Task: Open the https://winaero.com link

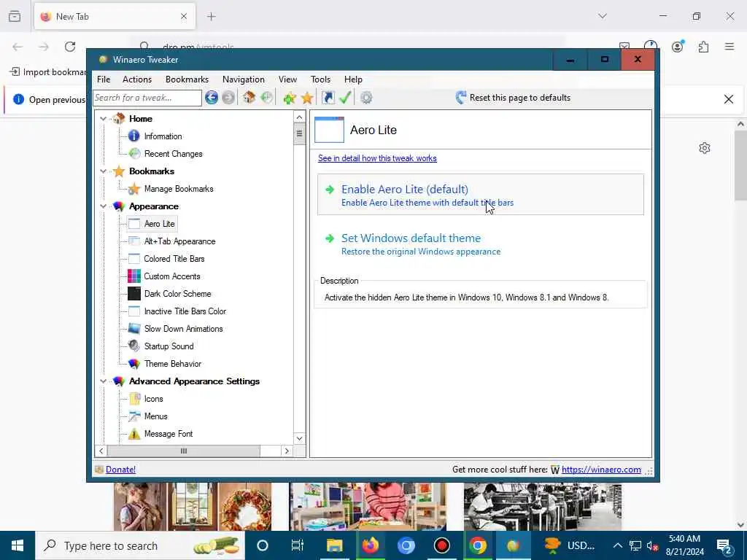Action: 601,470
